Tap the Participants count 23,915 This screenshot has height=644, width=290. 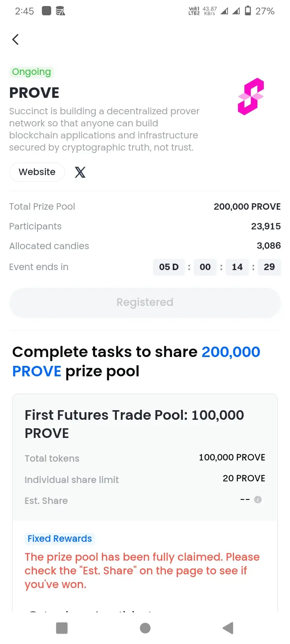point(266,226)
